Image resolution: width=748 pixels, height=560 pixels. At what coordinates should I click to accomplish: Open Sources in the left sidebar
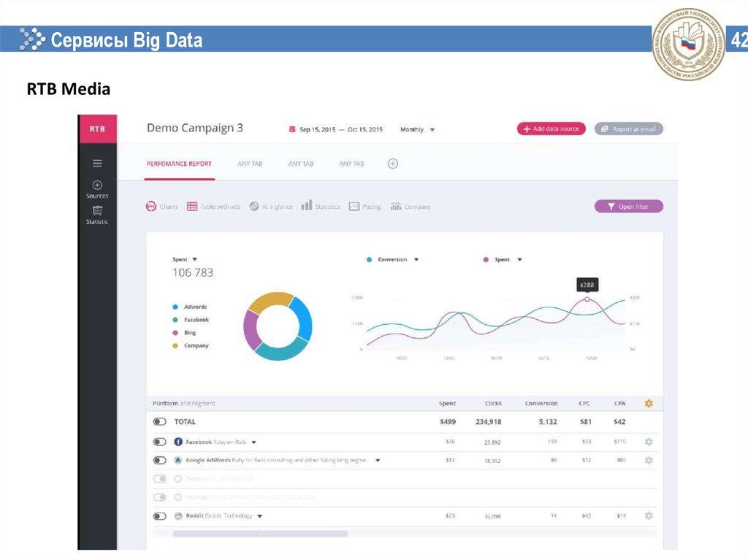click(97, 189)
